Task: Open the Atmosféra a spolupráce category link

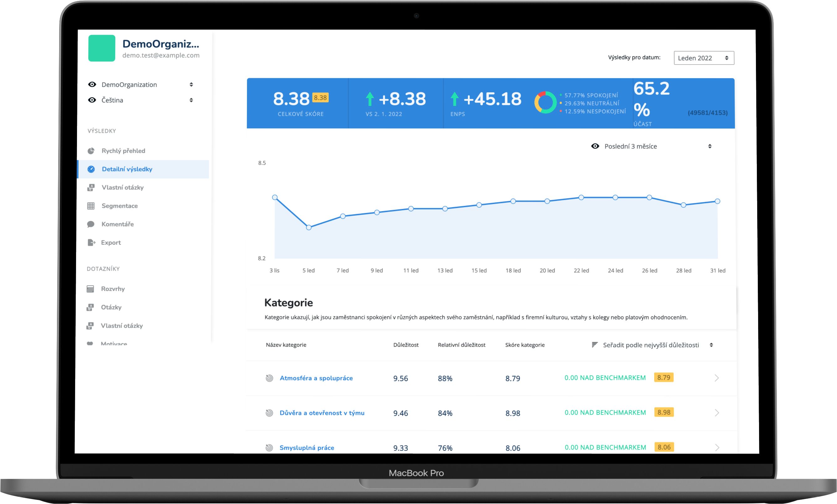Action: coord(316,378)
